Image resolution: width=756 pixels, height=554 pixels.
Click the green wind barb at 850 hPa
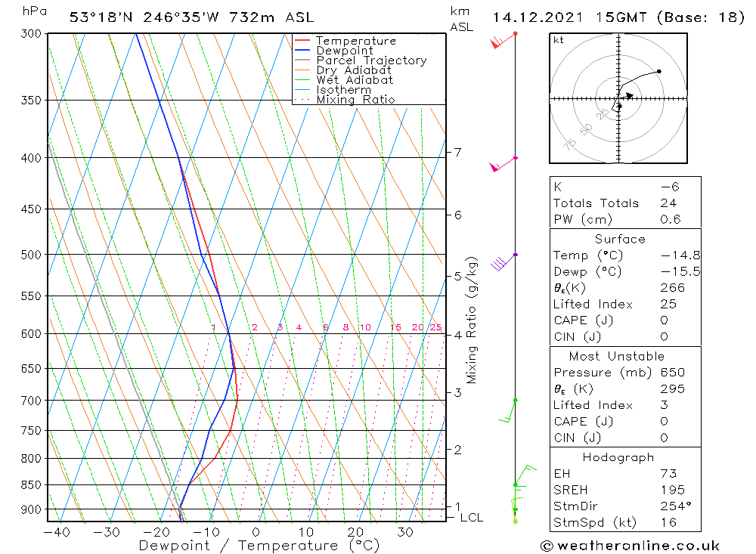pyautogui.click(x=525, y=475)
